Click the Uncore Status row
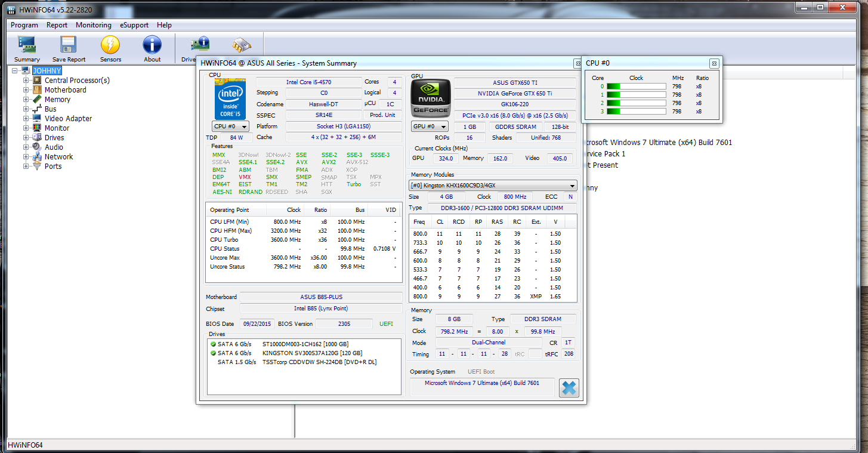 pos(304,266)
